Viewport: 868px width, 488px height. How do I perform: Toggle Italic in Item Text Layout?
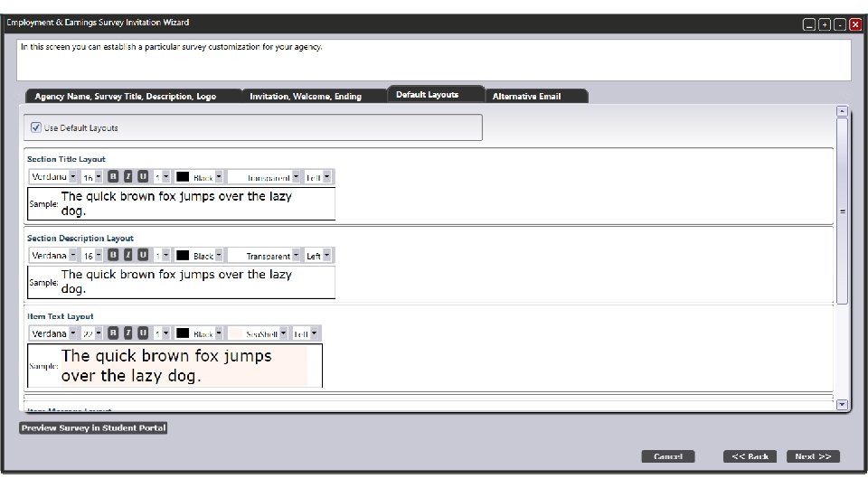point(127,333)
